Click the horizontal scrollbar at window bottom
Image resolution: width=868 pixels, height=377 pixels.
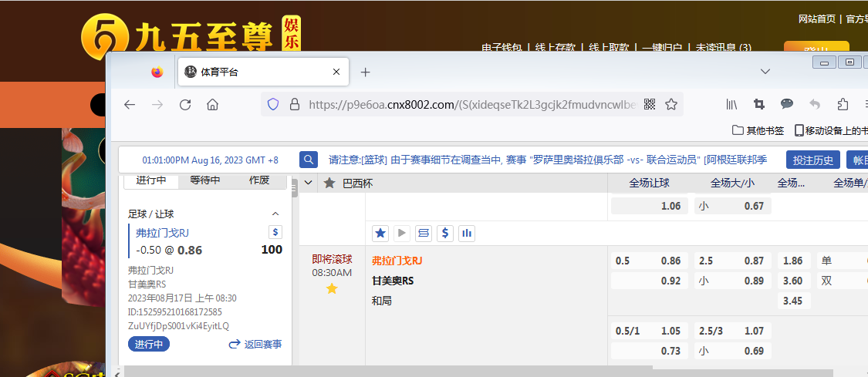(x=478, y=373)
